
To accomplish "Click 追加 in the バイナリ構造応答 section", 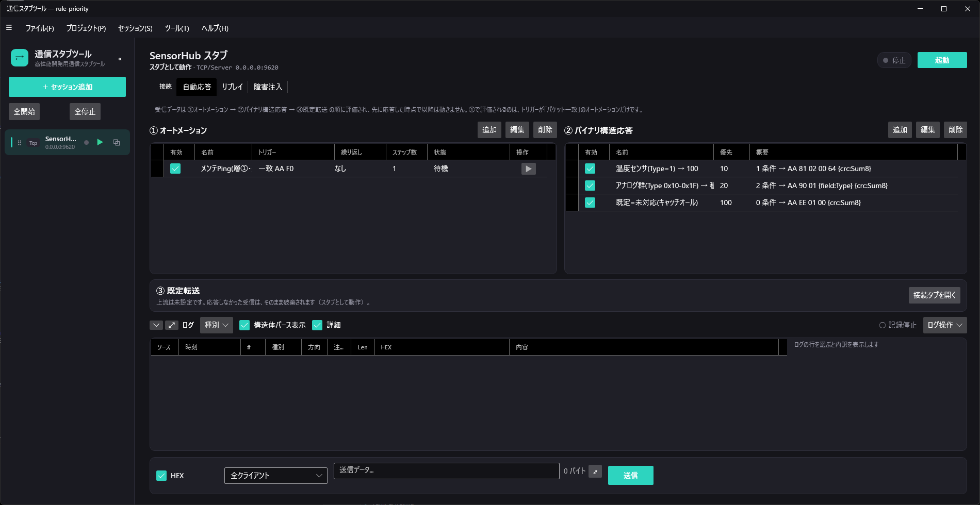I will point(900,130).
